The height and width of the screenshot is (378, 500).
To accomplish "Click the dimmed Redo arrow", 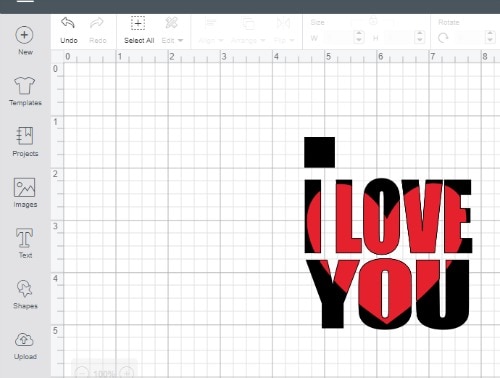I will click(x=97, y=23).
